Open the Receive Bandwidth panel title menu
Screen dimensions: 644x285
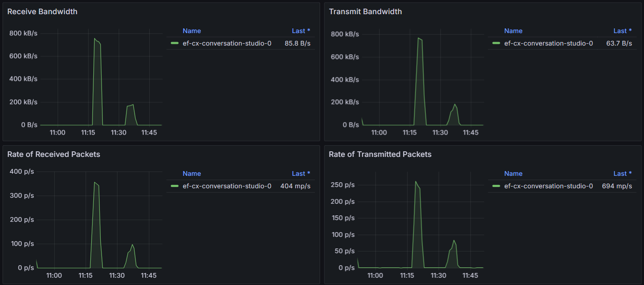[x=42, y=12]
